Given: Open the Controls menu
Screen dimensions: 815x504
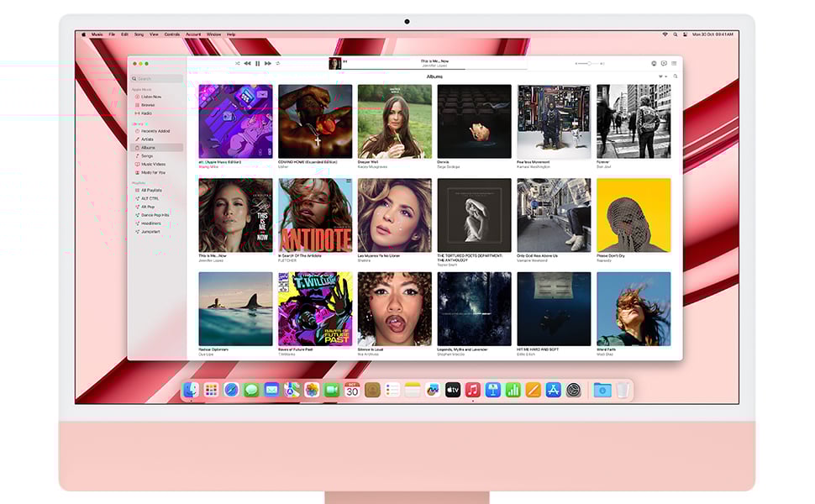Looking at the screenshot, I should [172, 34].
